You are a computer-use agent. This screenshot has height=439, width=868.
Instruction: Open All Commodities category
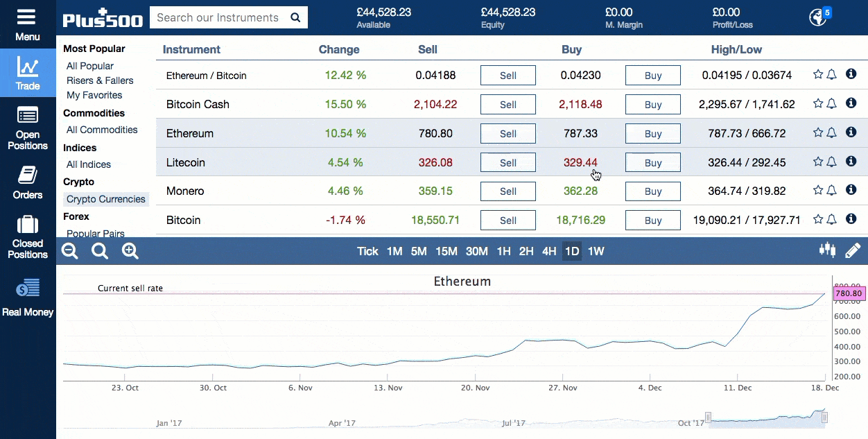pyautogui.click(x=102, y=130)
